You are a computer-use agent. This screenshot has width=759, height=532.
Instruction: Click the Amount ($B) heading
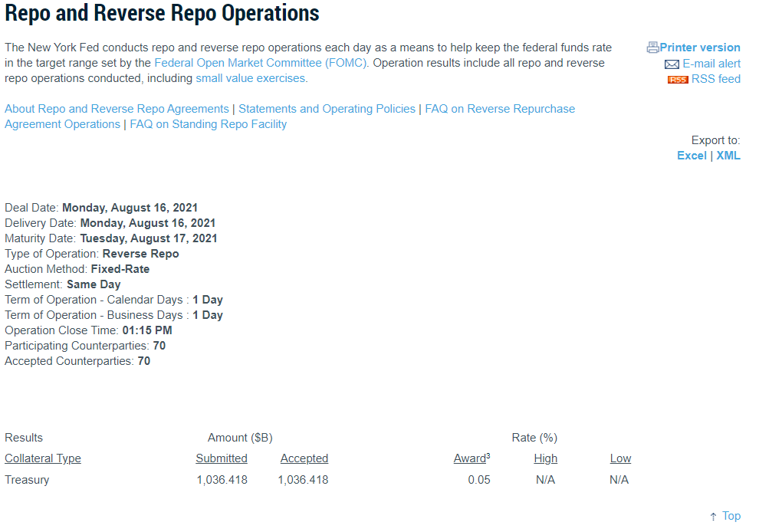[240, 438]
